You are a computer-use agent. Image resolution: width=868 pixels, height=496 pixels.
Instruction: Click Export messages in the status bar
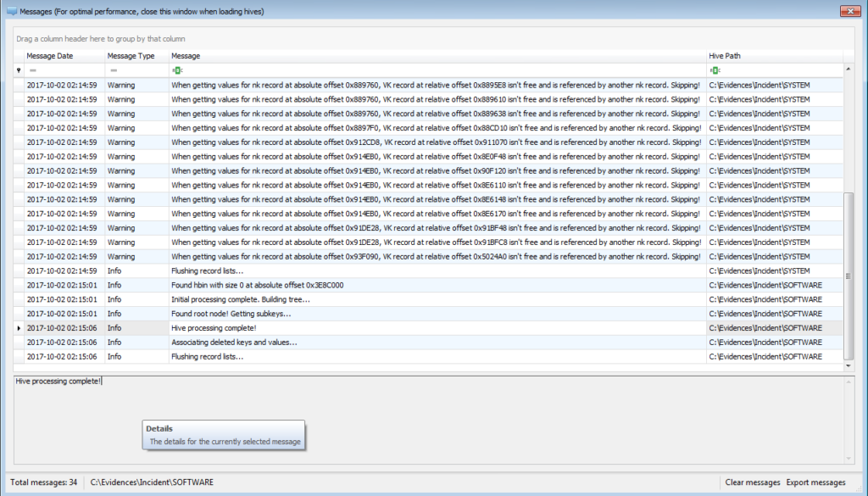(815, 482)
